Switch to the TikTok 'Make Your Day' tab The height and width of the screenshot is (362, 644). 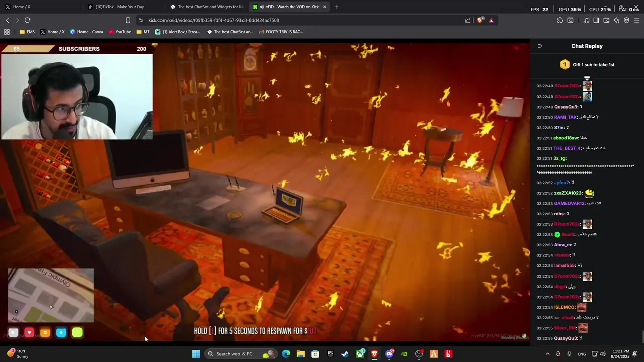click(x=123, y=7)
